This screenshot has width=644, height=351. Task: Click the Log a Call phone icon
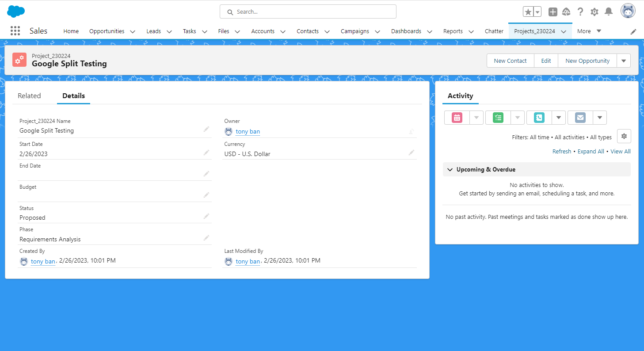point(539,118)
